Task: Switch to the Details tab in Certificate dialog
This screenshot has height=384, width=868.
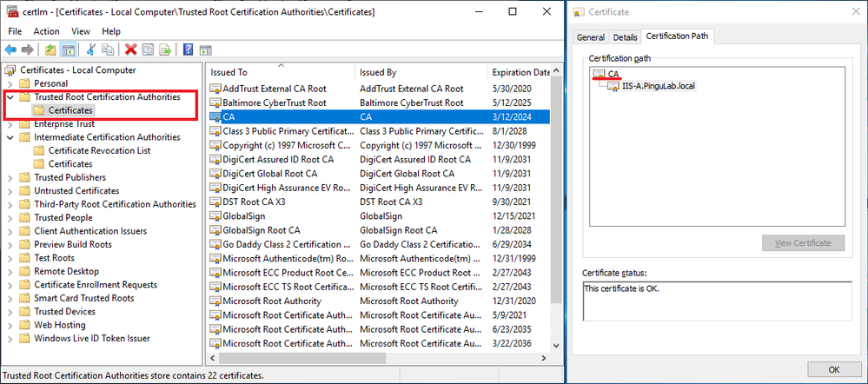Action: click(x=625, y=37)
